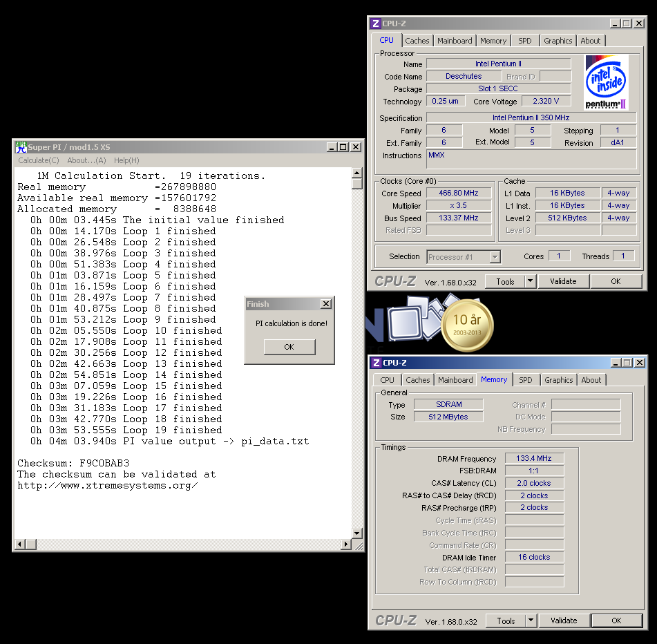Open SPD tab in bottom CPU-Z window
Viewport: 657px width, 644px height.
pyautogui.click(x=526, y=380)
